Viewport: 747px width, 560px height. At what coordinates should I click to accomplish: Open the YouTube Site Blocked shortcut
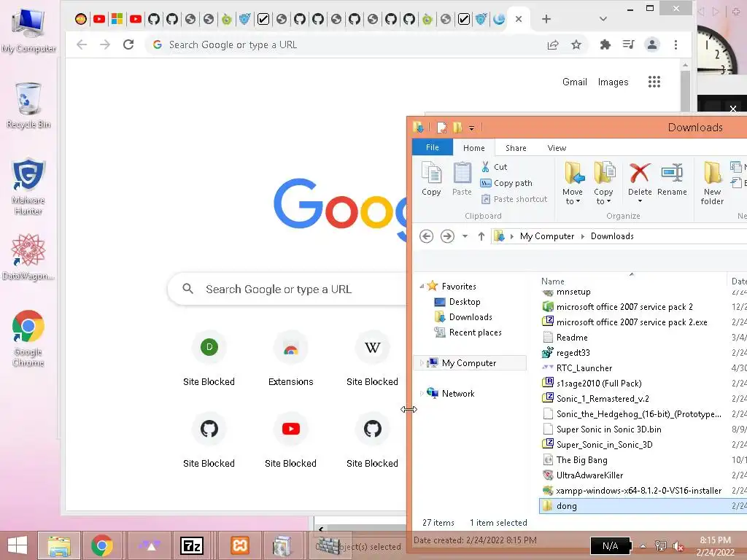(x=290, y=440)
